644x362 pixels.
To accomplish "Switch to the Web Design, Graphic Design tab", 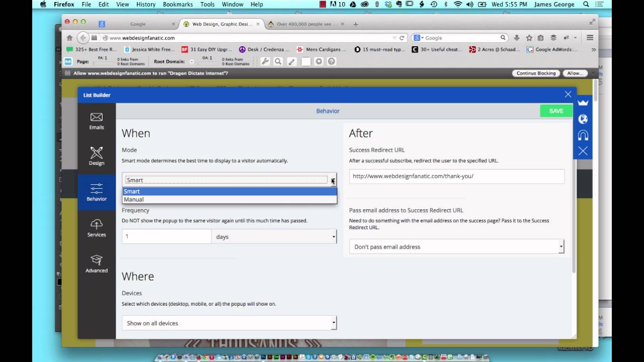I will [221, 24].
